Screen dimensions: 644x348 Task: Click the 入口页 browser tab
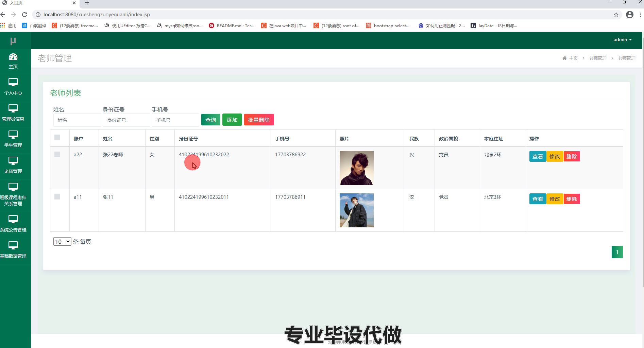39,3
